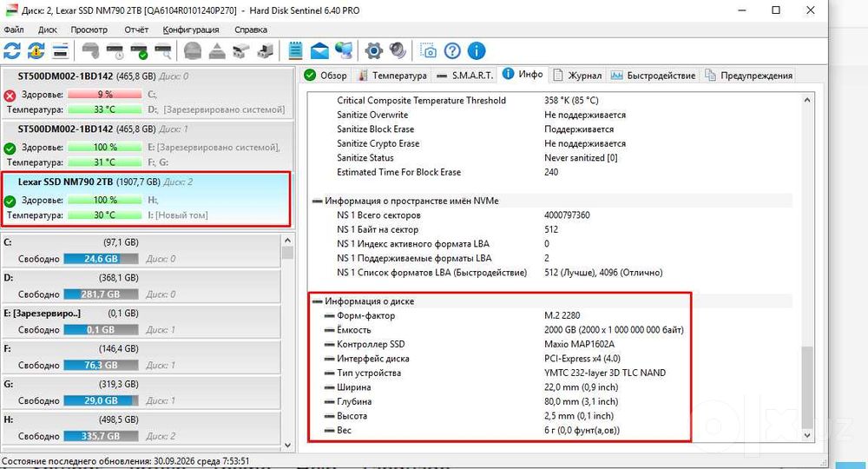
Task: Click the globe with monitor toolbar icon
Action: coord(344,51)
